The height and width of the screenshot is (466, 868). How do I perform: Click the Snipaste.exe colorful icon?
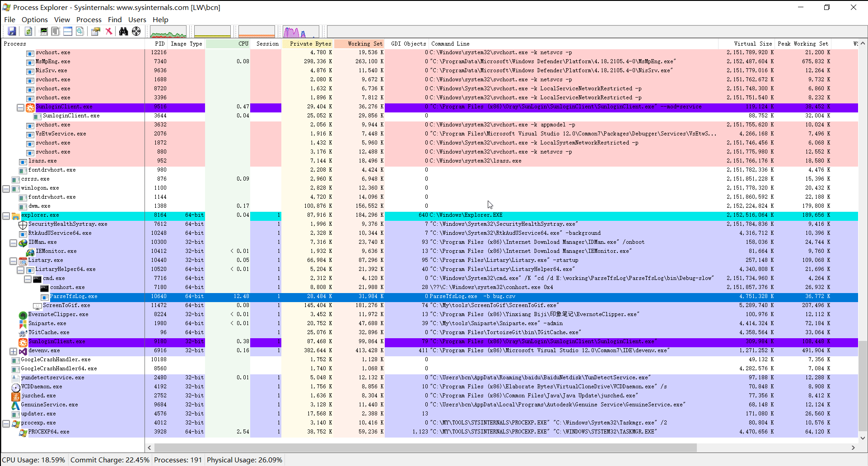pyautogui.click(x=23, y=324)
